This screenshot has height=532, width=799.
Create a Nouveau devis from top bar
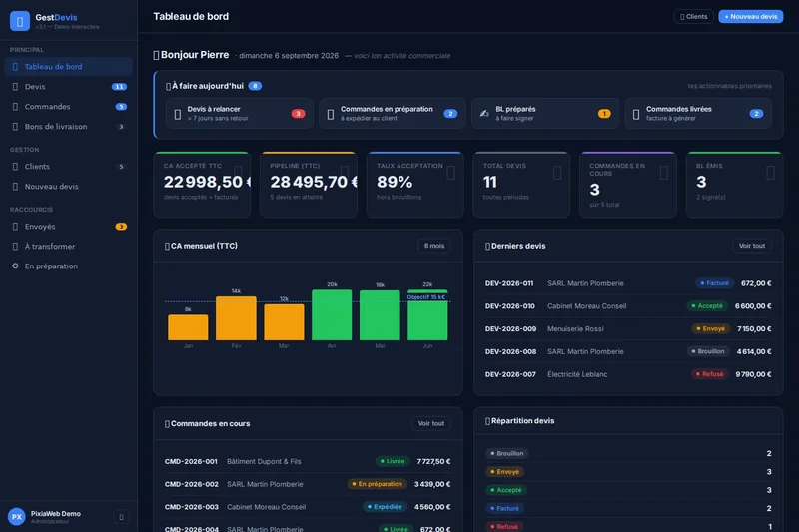coord(751,16)
